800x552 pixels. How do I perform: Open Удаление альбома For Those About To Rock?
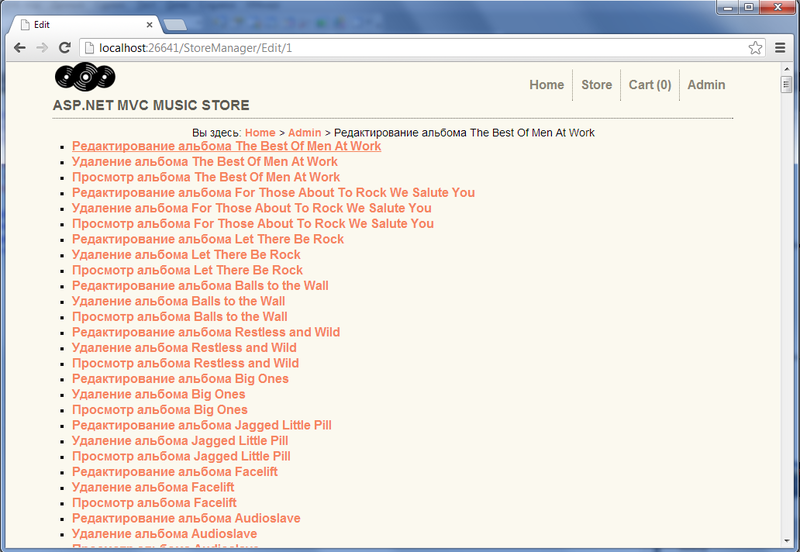(x=252, y=208)
